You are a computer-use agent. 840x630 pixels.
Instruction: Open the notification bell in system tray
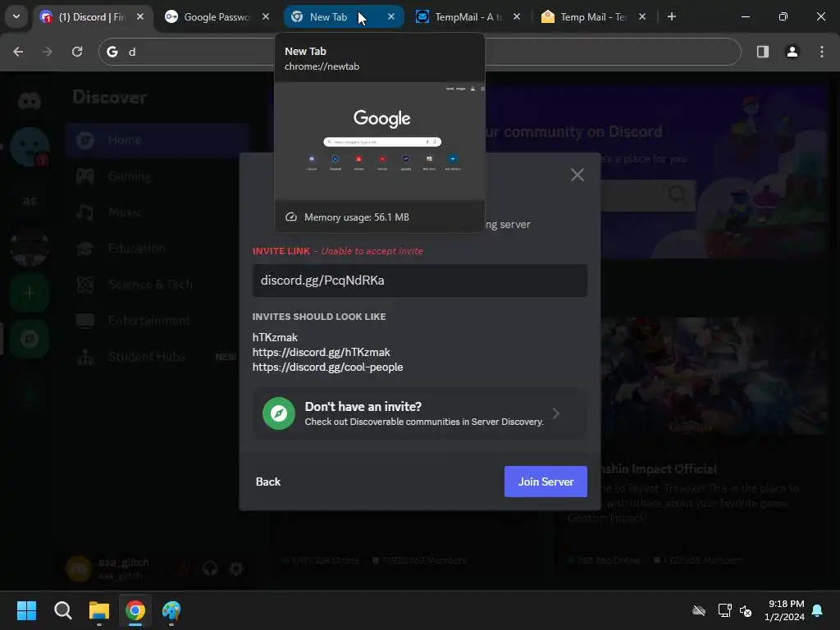818,610
